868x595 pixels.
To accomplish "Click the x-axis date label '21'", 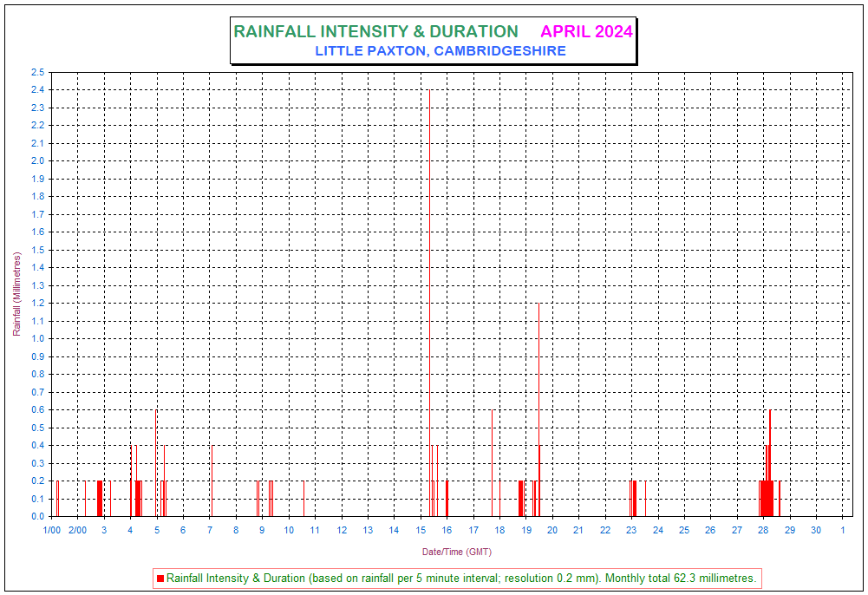I will point(578,530).
